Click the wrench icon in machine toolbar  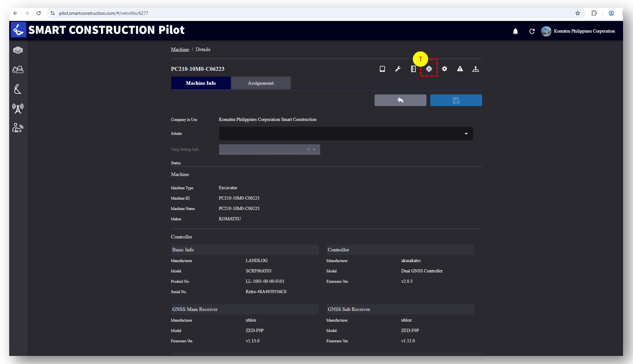click(x=398, y=69)
